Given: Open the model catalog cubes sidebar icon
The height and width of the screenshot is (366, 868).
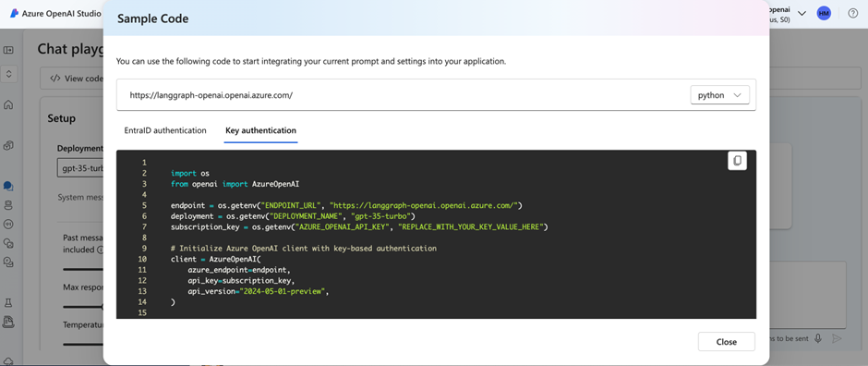Looking at the screenshot, I should (x=8, y=146).
